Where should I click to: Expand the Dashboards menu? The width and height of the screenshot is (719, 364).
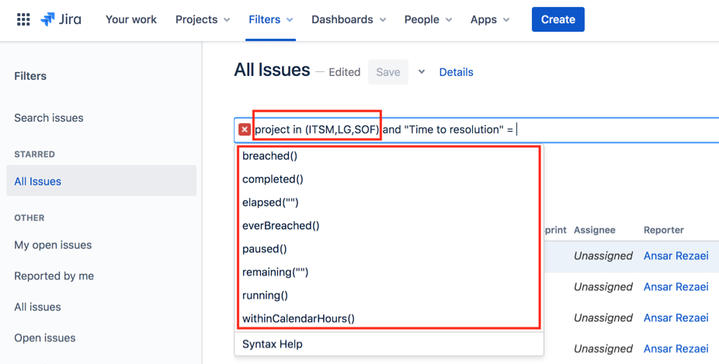point(348,19)
